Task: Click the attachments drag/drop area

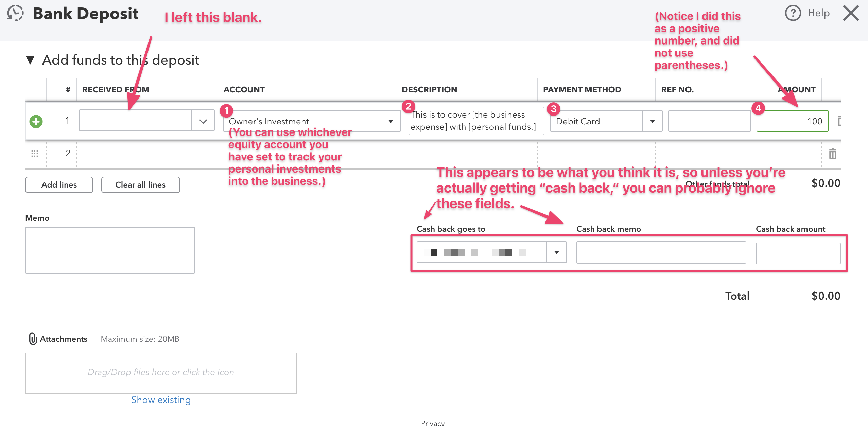Action: click(161, 373)
